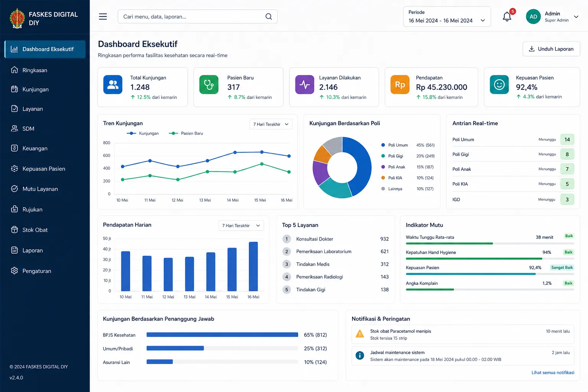The height and width of the screenshot is (392, 588).
Task: Click the Pengaturan gear icon
Action: (15, 271)
